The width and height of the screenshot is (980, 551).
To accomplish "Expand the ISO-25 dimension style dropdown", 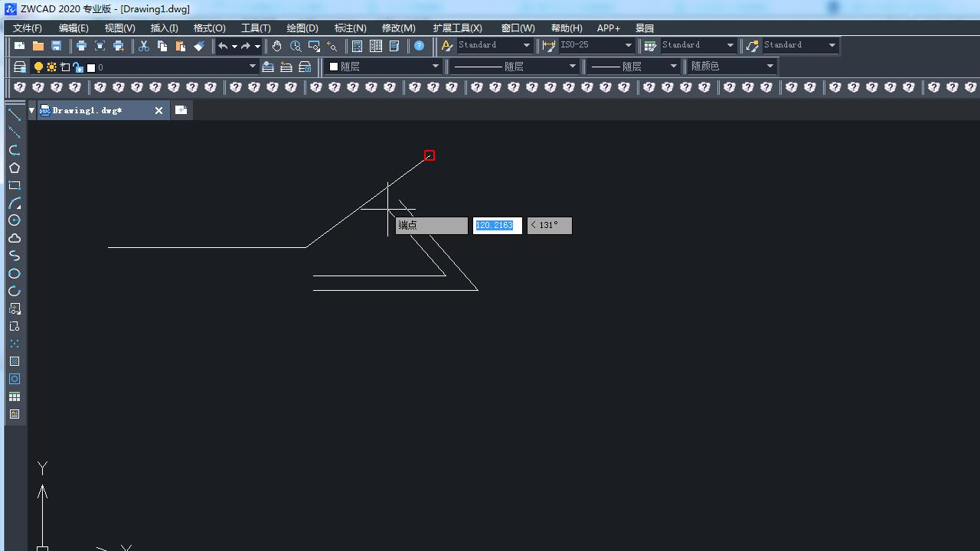I will click(629, 46).
